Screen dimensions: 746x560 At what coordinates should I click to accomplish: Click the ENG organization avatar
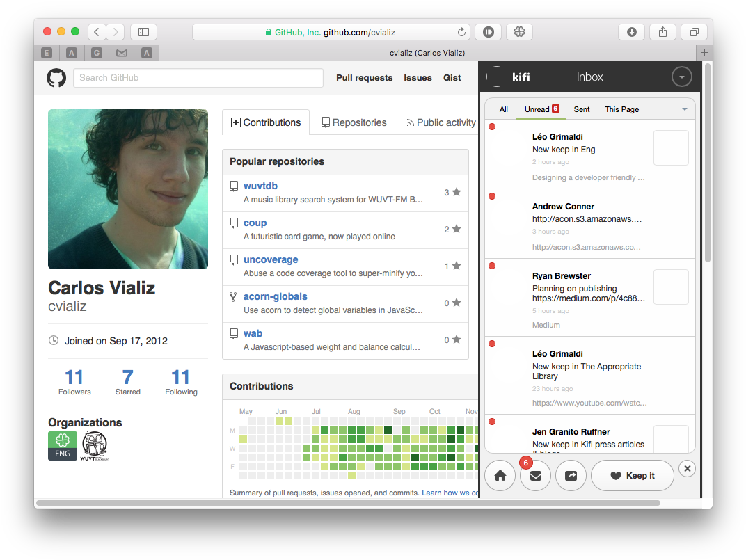(63, 446)
